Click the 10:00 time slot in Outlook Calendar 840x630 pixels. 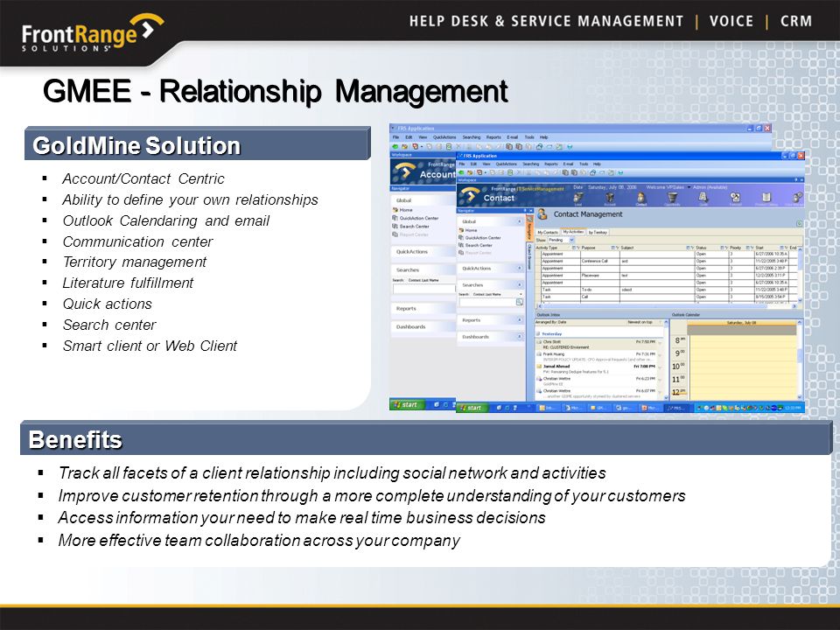click(743, 367)
